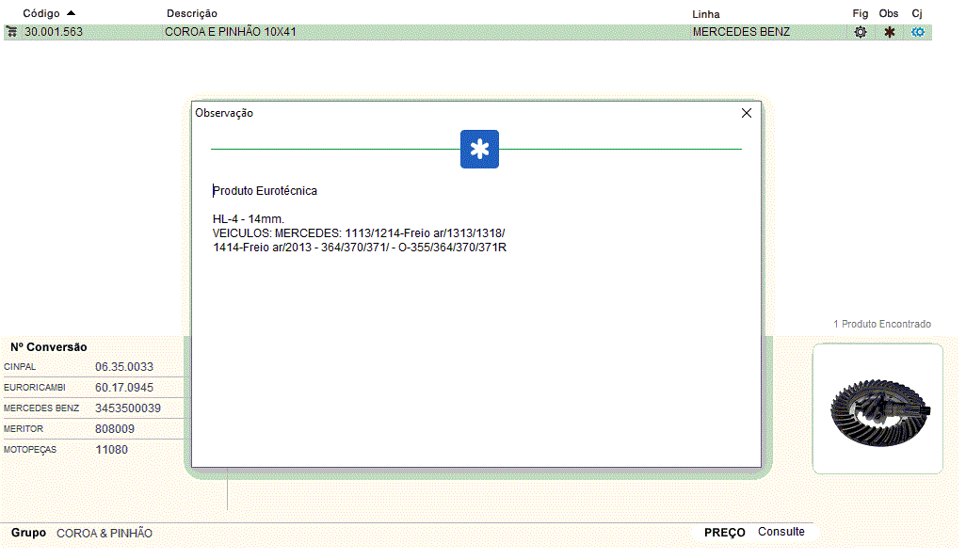Click the shopping cart icon in product row
This screenshot has width=966, height=560.
coord(11,32)
